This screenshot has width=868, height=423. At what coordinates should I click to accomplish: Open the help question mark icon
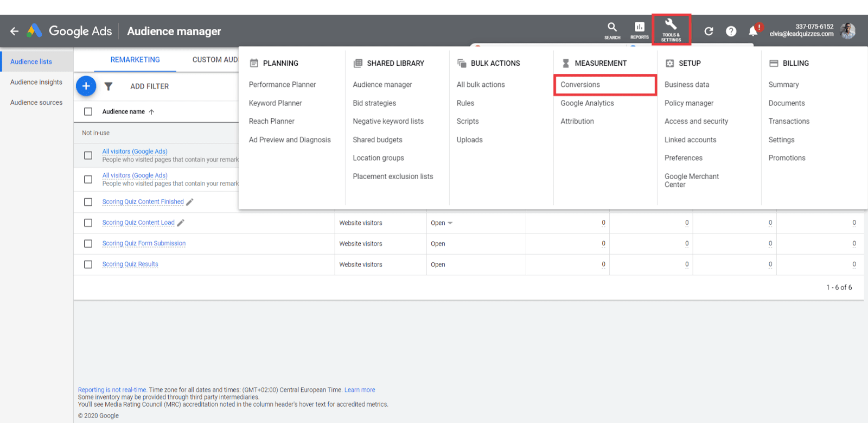point(731,31)
